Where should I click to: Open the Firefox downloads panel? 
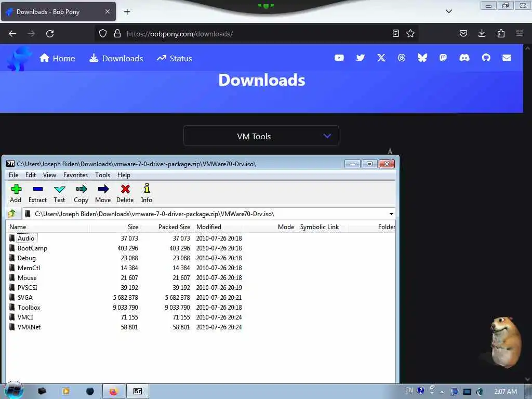point(482,33)
